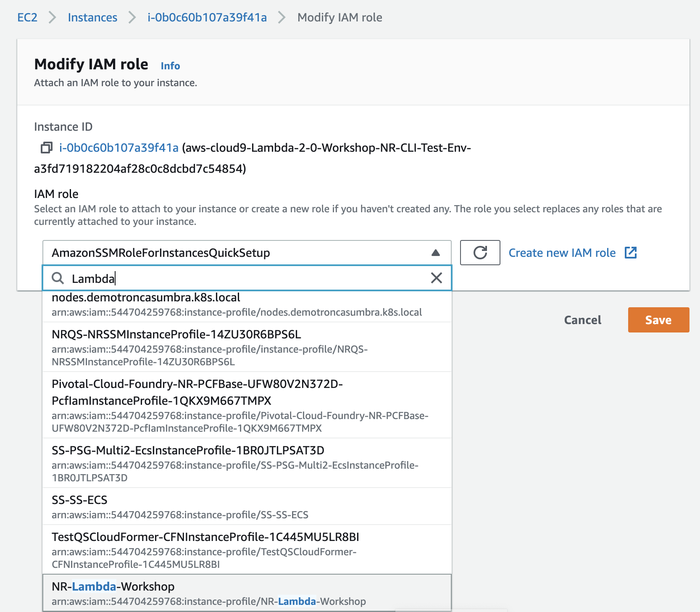Go to EC2 breadcrumb
Image resolution: width=700 pixels, height=612 pixels.
point(27,17)
